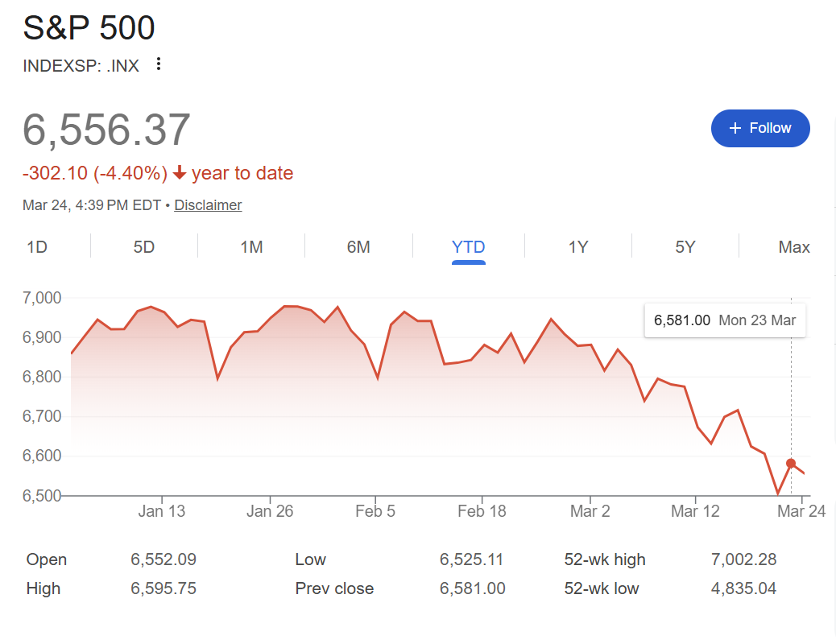Select the 5D time range
Image resolution: width=836 pixels, height=644 pixels.
click(144, 247)
